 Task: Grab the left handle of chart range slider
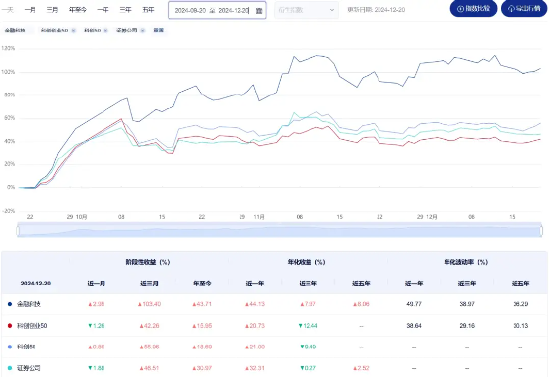click(18, 231)
